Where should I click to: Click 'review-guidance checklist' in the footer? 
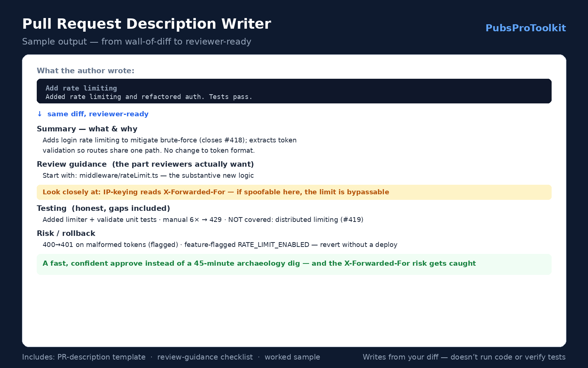click(205, 357)
